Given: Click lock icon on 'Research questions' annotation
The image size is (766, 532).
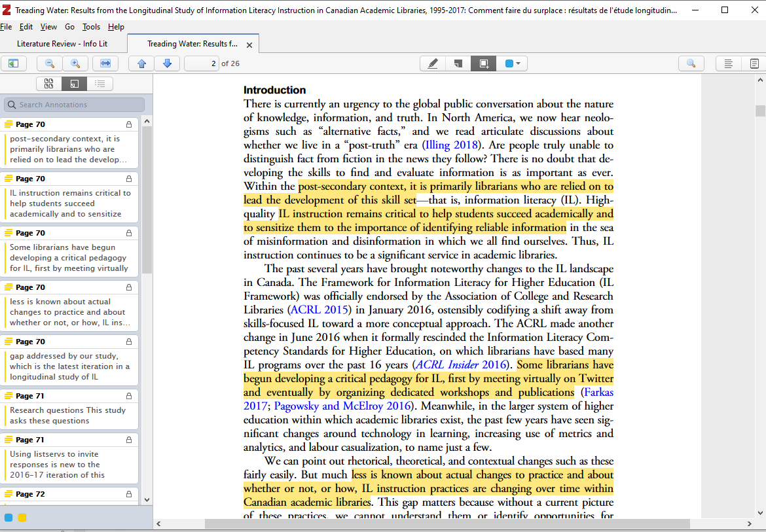Looking at the screenshot, I should 129,396.
